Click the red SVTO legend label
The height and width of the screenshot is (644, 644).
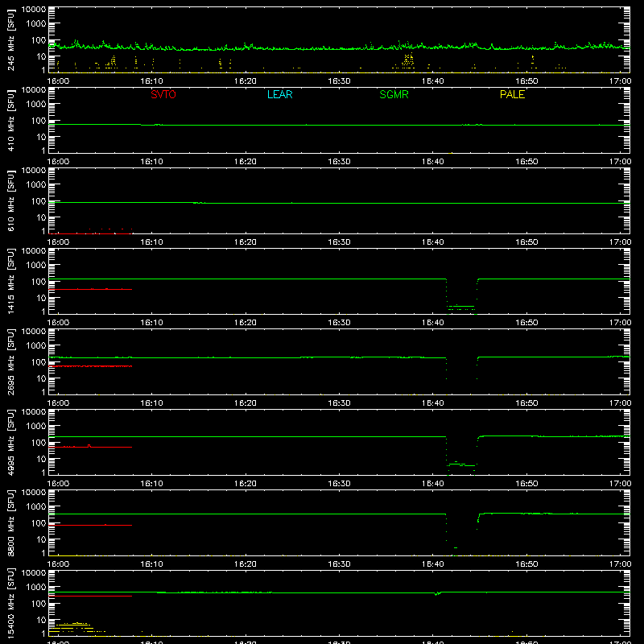163,94
